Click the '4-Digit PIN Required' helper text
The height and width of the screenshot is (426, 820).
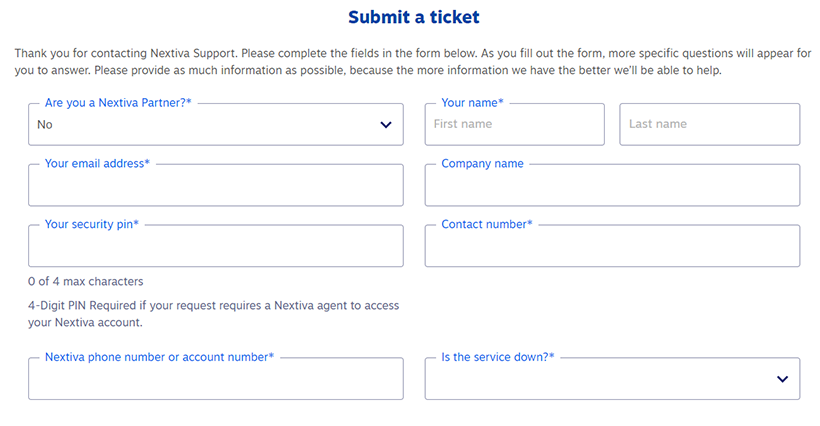(213, 314)
